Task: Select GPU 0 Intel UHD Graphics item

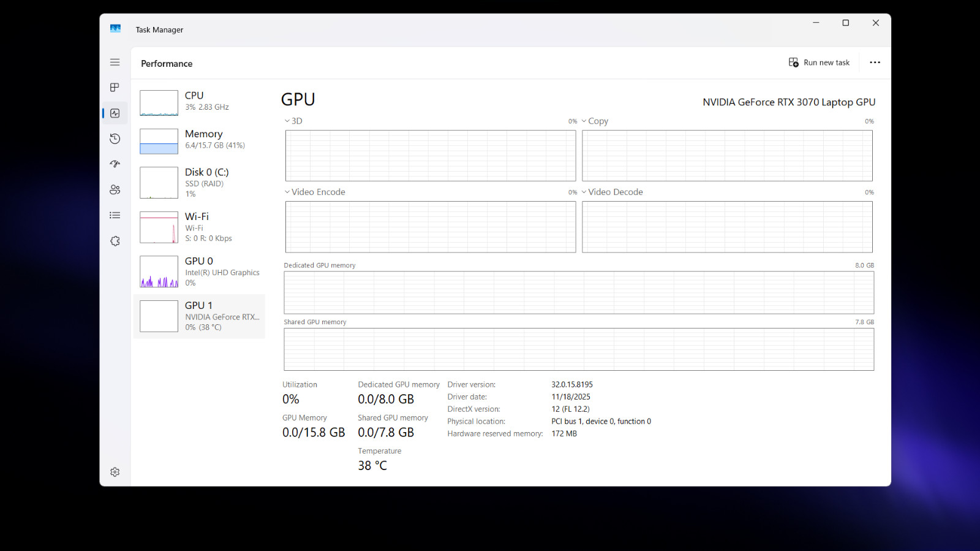Action: tap(199, 272)
